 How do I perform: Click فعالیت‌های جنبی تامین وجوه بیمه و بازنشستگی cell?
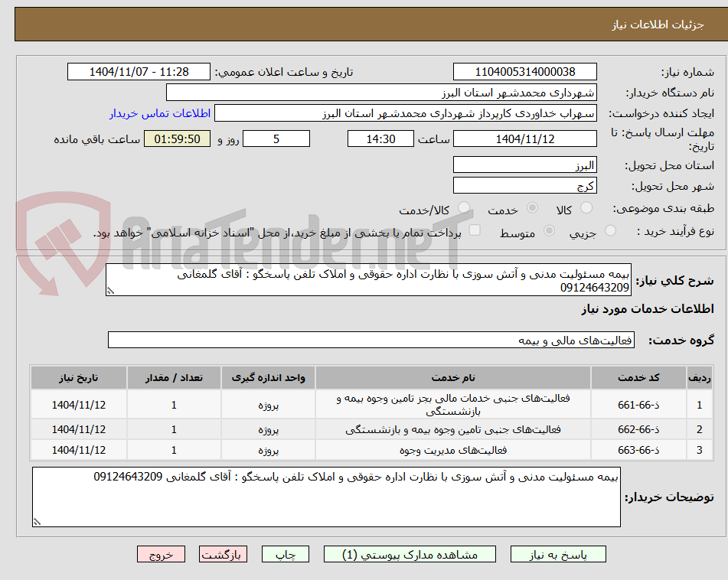pyautogui.click(x=453, y=430)
